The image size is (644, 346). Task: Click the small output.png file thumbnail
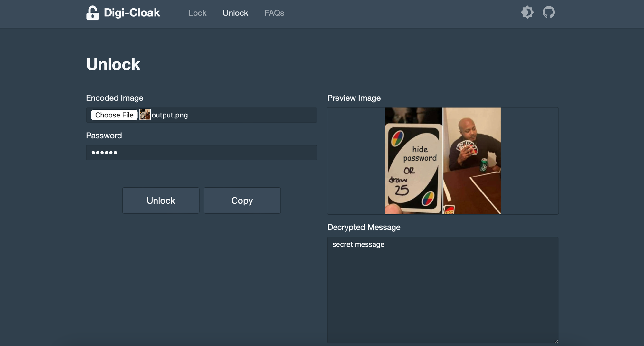click(x=145, y=115)
